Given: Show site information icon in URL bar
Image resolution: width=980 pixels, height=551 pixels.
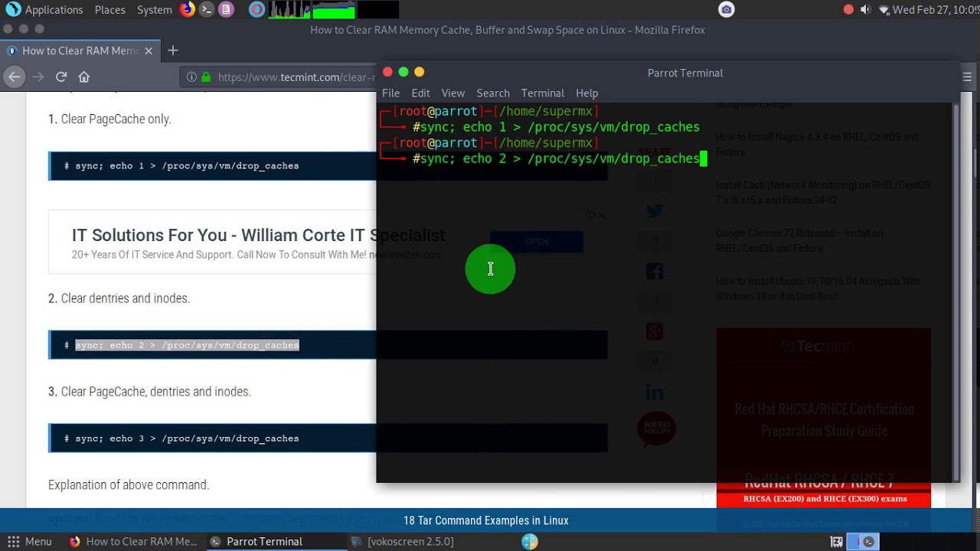Looking at the screenshot, I should (x=191, y=77).
